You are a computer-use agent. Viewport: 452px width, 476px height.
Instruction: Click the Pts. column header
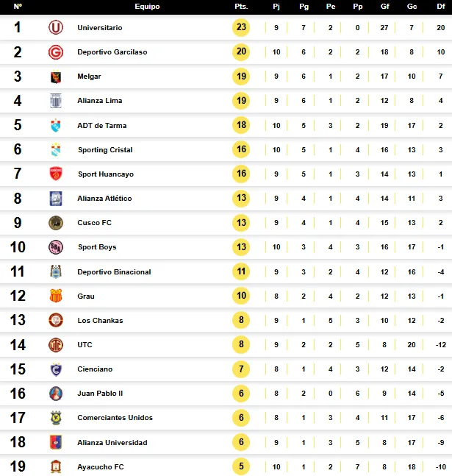(x=241, y=7)
